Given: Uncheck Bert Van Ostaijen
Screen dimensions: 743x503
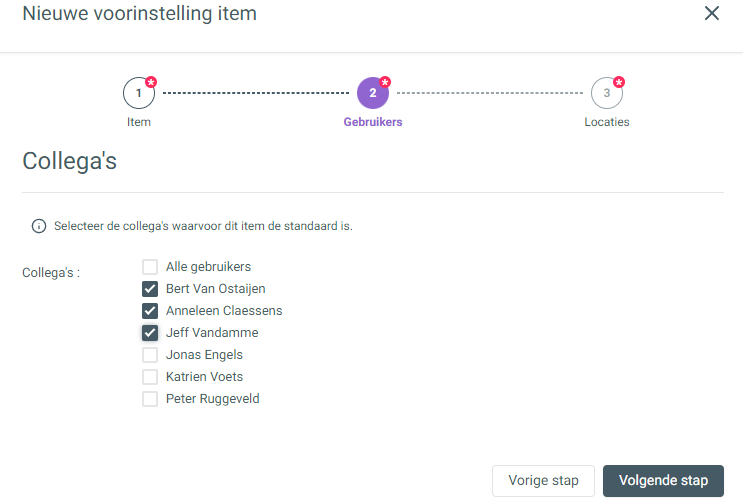Looking at the screenshot, I should click(150, 288).
